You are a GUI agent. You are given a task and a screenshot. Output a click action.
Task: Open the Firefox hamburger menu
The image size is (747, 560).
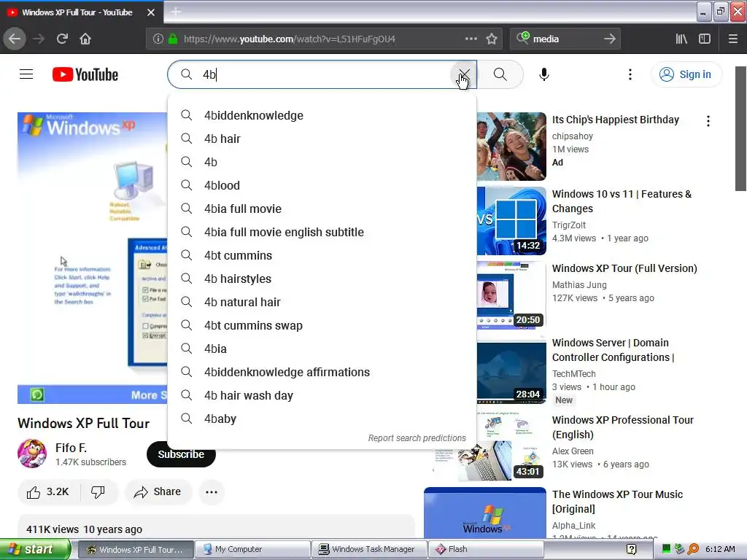tap(733, 39)
